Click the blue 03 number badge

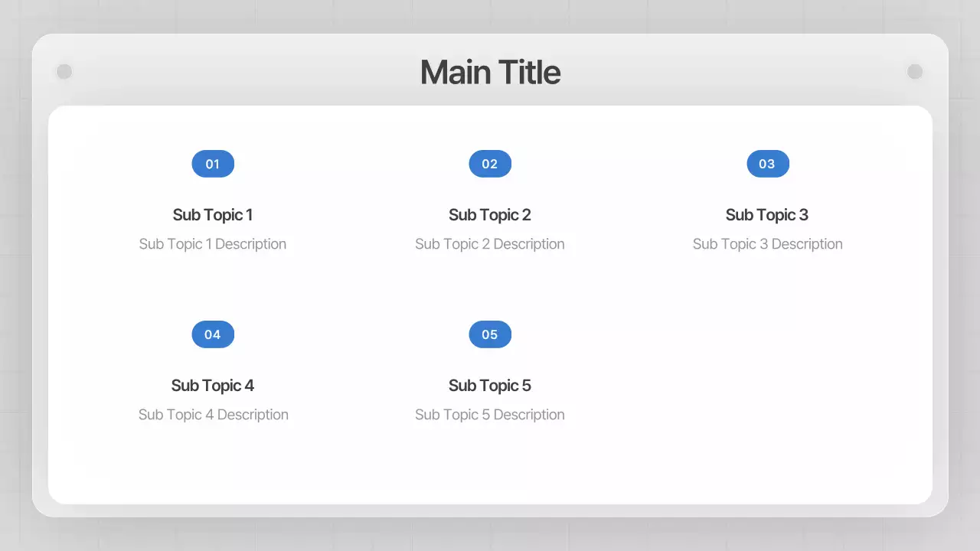coord(767,164)
